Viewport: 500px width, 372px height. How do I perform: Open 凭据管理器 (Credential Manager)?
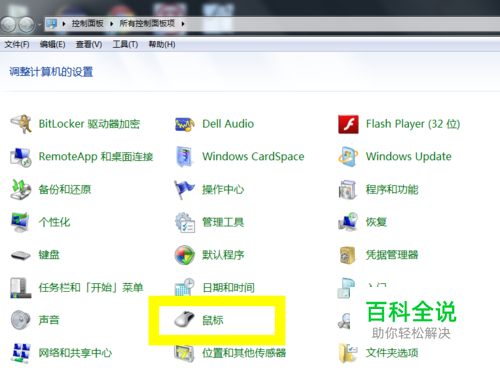pos(378,255)
